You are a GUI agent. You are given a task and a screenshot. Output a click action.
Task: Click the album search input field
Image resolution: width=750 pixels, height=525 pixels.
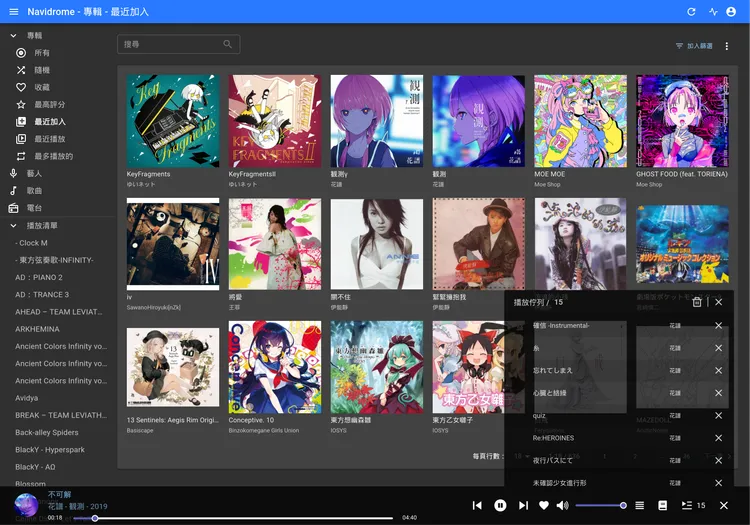(x=170, y=45)
